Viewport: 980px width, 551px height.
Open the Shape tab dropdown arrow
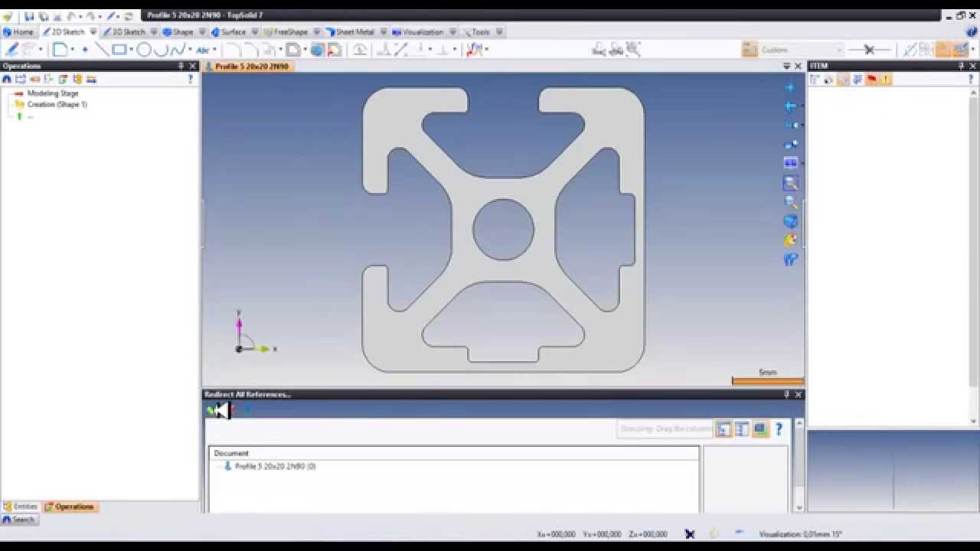coord(202,32)
